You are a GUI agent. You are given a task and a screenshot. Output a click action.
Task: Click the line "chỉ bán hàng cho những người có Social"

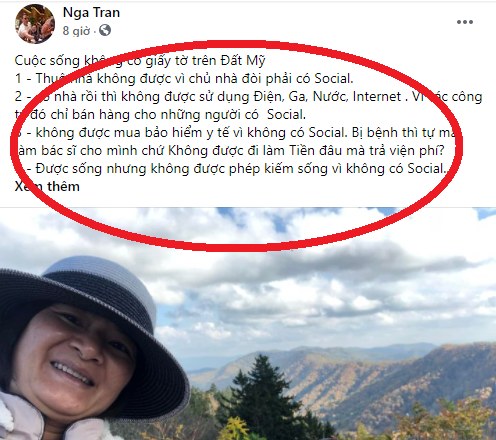click(x=160, y=115)
